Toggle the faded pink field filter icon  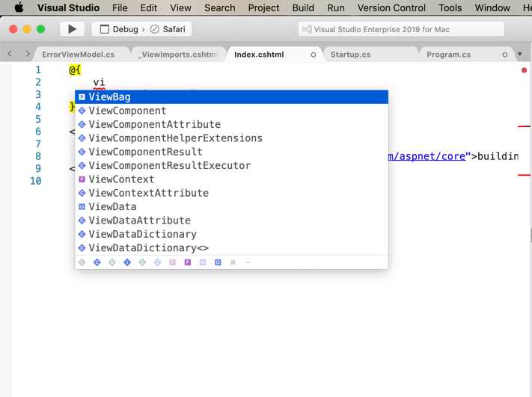tap(172, 262)
